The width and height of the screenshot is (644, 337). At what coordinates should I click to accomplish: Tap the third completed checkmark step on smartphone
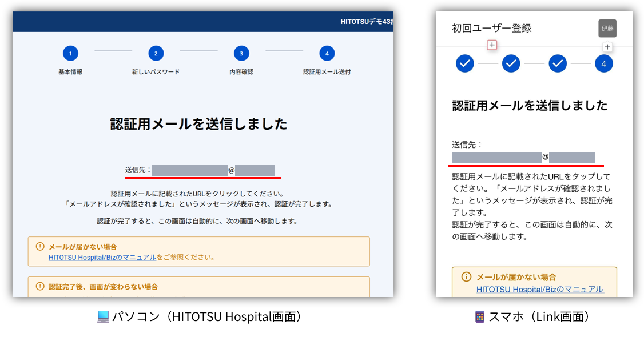[x=558, y=63]
